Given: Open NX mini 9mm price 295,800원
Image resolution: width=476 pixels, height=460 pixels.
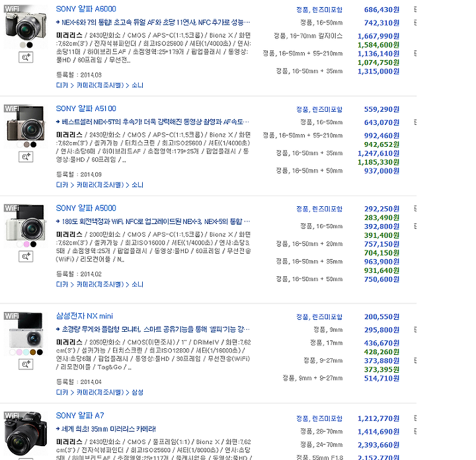Looking at the screenshot, I should 381,330.
